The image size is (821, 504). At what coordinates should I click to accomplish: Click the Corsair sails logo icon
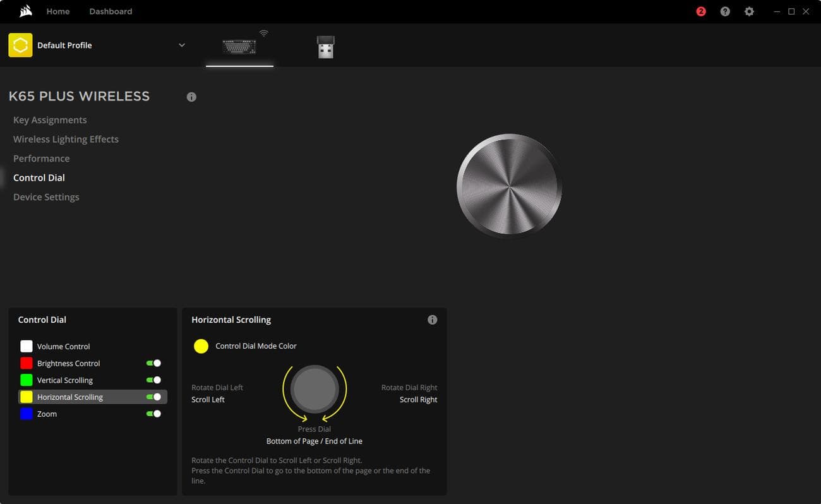tap(25, 11)
